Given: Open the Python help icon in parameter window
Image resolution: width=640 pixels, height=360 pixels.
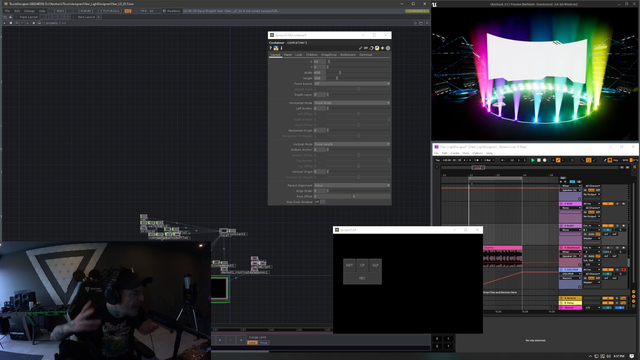Looking at the screenshot, I should click(276, 48).
